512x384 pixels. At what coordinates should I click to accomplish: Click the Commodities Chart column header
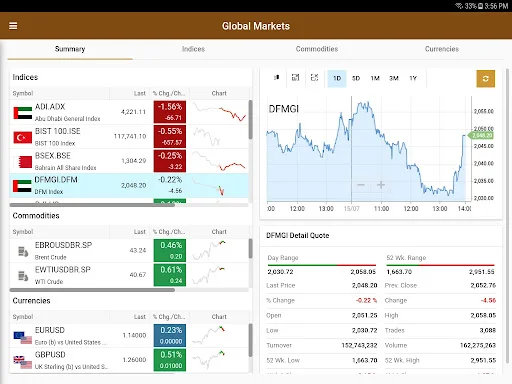[x=219, y=232]
